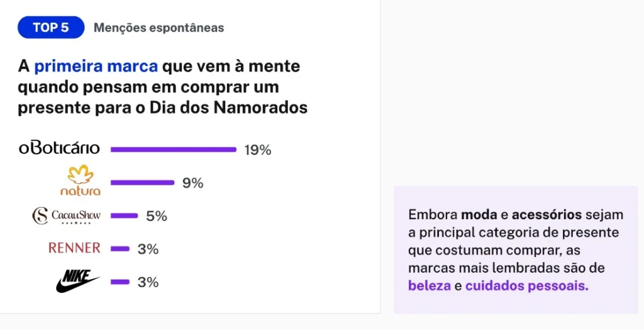Select the O Boticário purple bar
This screenshot has width=644, height=330.
[174, 150]
